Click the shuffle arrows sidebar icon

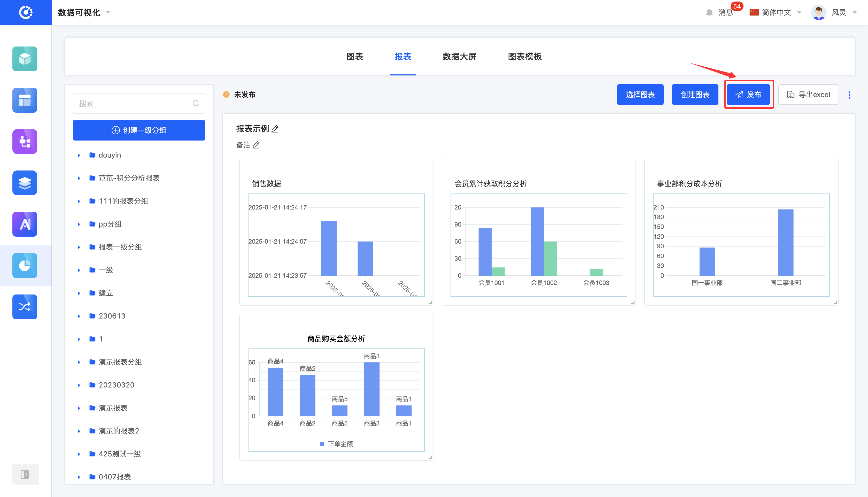25,307
